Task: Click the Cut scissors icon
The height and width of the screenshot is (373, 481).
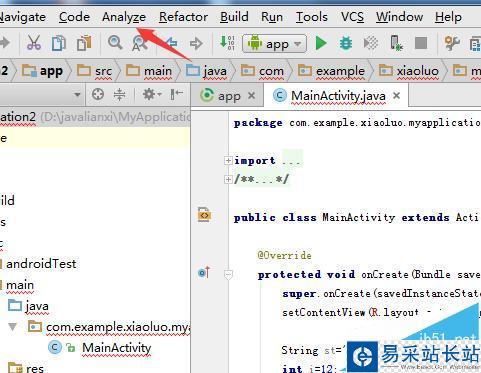Action: tap(34, 43)
